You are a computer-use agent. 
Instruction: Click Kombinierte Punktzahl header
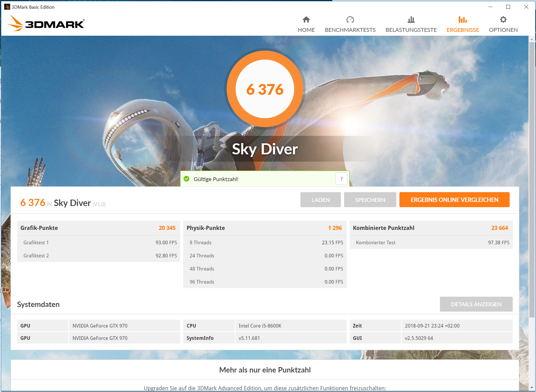tap(431, 228)
